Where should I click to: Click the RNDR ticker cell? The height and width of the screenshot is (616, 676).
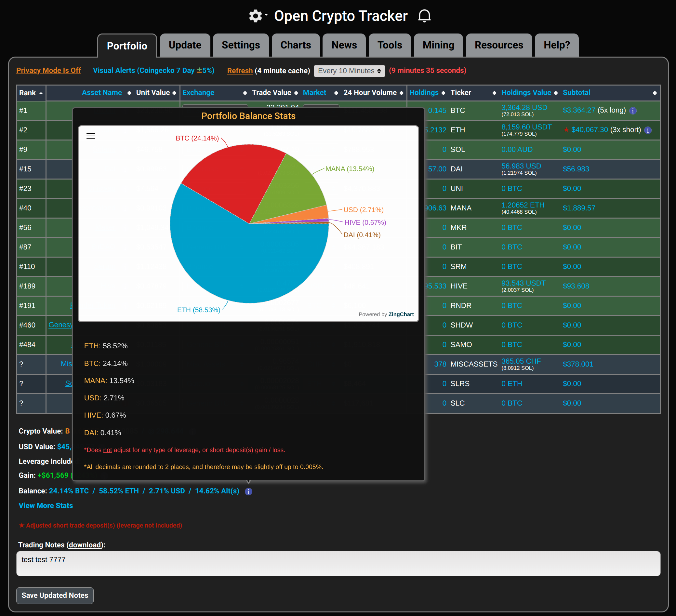tap(461, 305)
